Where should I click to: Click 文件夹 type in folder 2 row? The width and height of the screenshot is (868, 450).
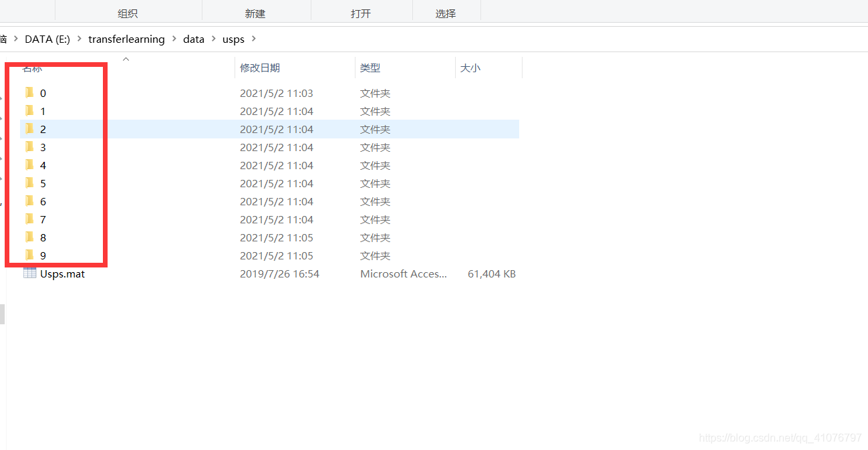click(376, 129)
